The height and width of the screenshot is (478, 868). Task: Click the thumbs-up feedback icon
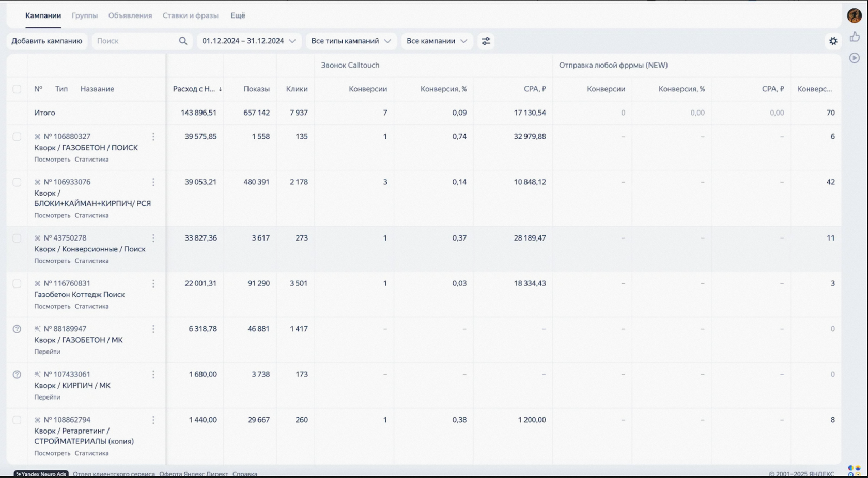click(855, 37)
